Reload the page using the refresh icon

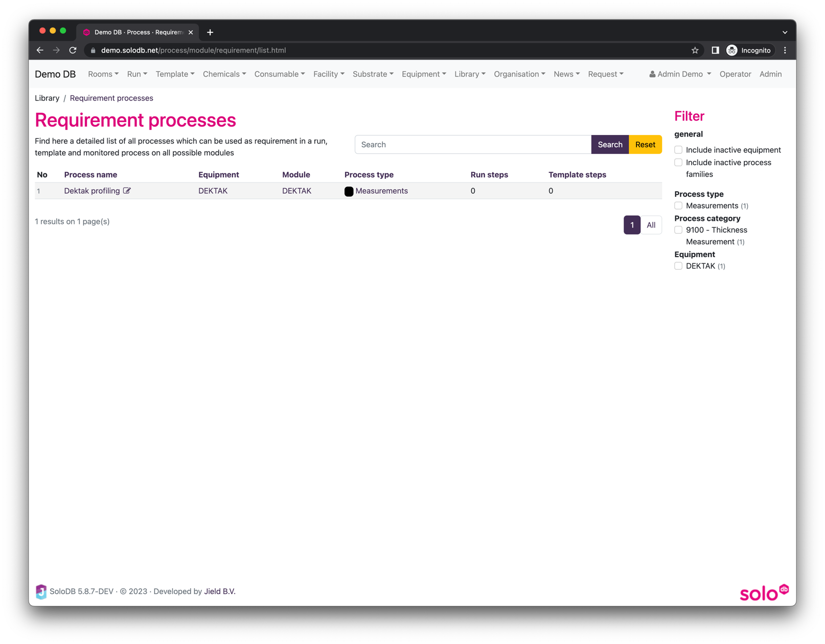[x=73, y=50]
